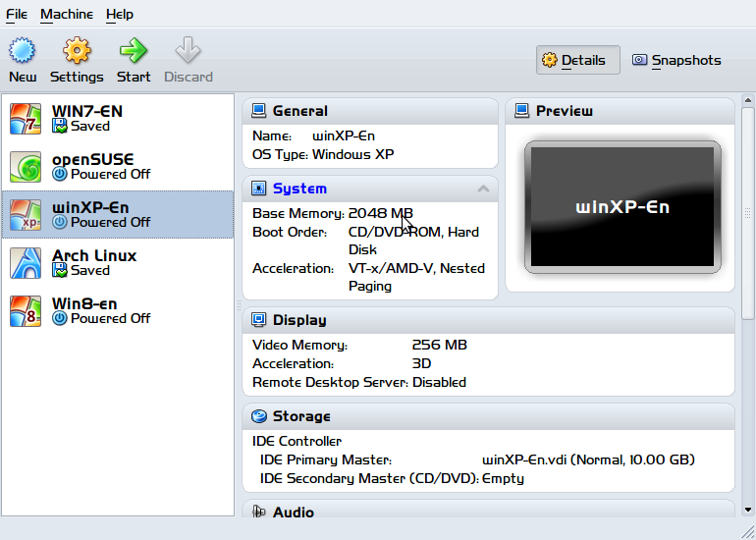Click the IDE Controller label

pos(297,441)
